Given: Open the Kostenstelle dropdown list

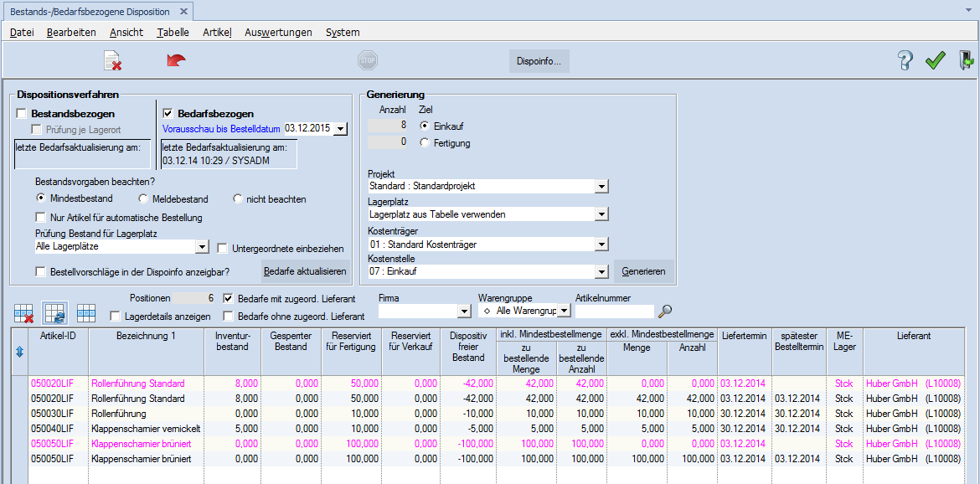Looking at the screenshot, I should [x=601, y=271].
